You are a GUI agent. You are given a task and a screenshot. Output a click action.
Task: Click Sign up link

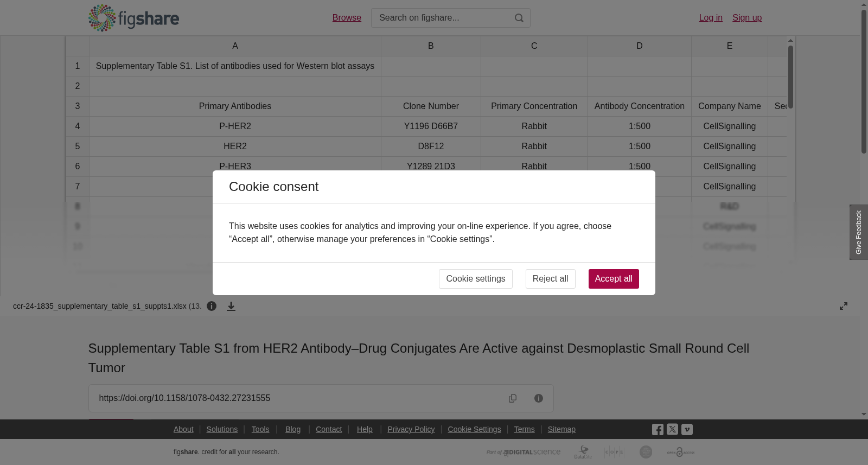[x=747, y=18]
